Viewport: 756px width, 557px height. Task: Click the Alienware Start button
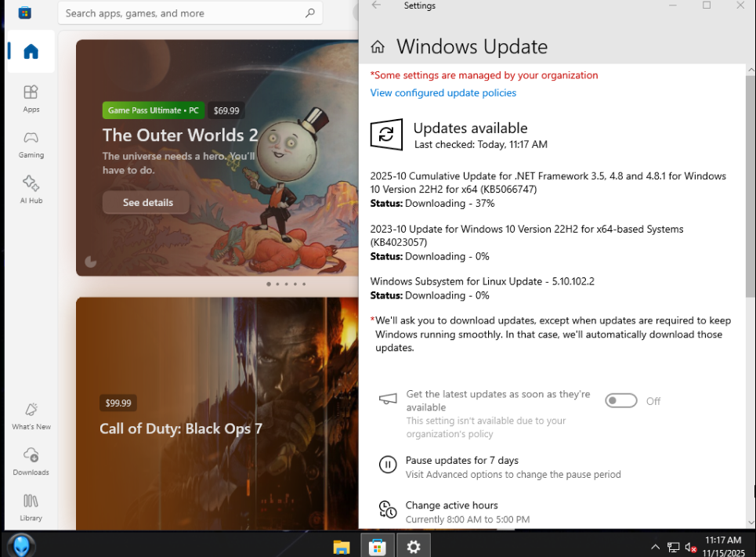click(21, 545)
